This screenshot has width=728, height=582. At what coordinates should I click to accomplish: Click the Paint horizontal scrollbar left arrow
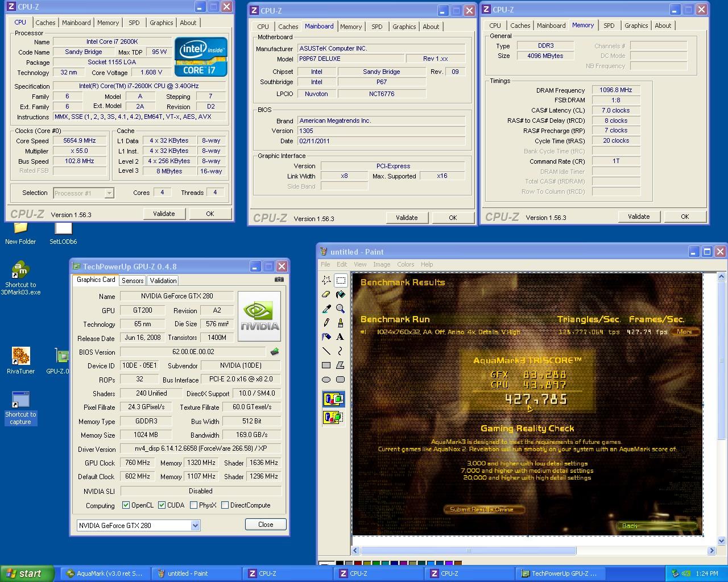click(x=356, y=550)
